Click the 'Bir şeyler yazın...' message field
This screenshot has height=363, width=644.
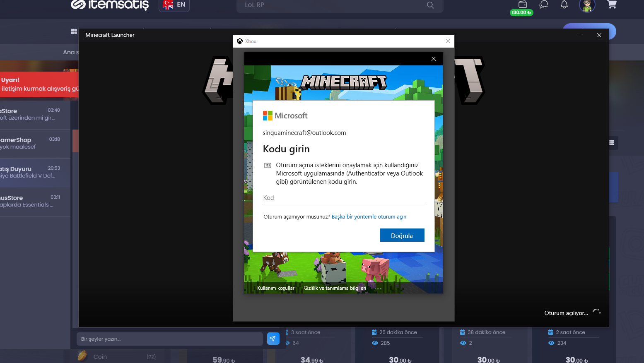click(170, 339)
